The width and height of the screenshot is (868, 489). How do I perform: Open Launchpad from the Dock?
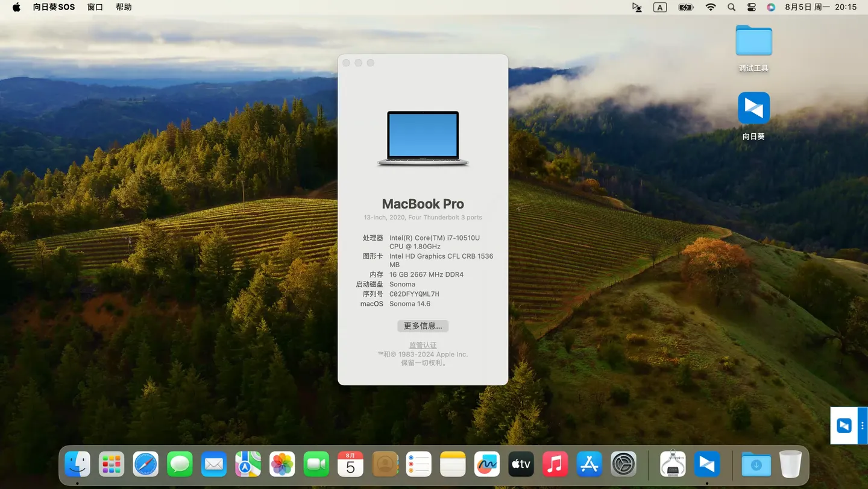pos(111,464)
